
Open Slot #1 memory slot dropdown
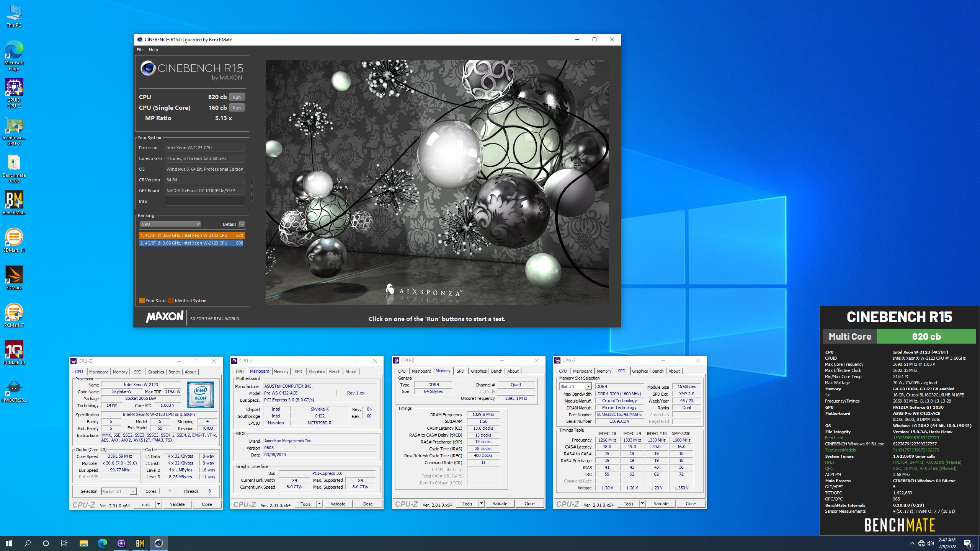[x=575, y=386]
